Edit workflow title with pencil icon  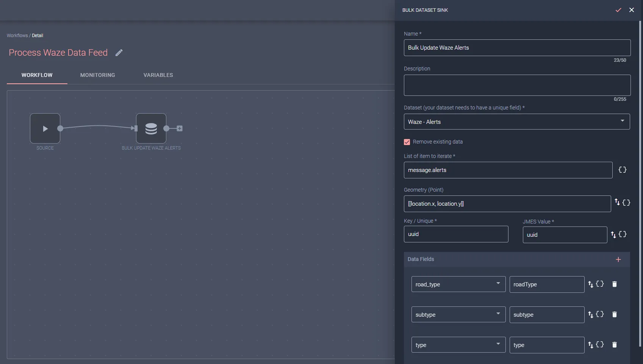tap(119, 53)
